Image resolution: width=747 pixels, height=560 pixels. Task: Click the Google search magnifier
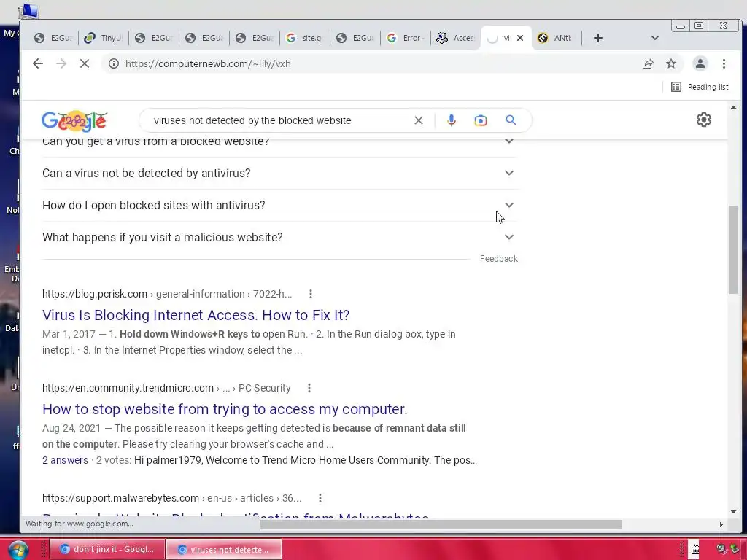pyautogui.click(x=511, y=120)
